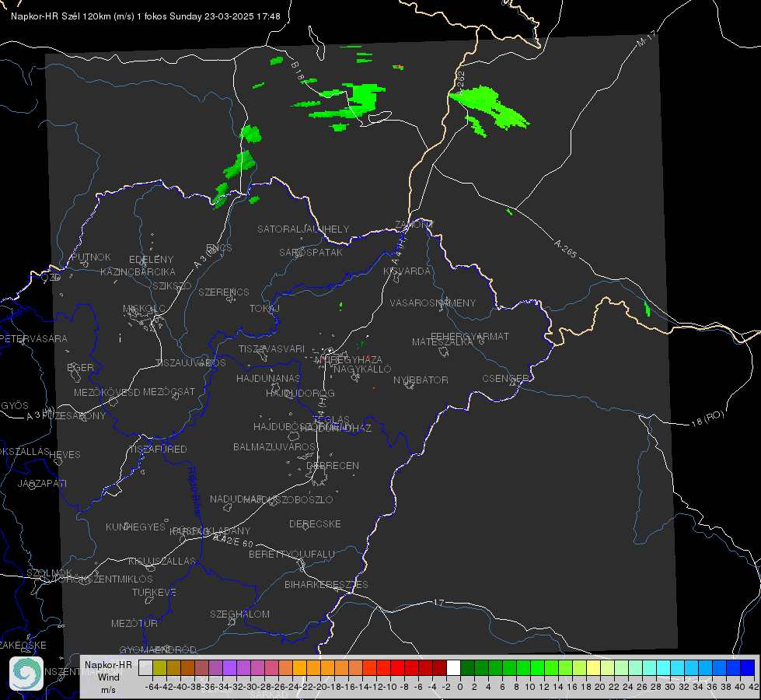Viewport: 761px width, 700px height.
Task: Click the SAROSPATAK town label
Action: [x=311, y=252]
